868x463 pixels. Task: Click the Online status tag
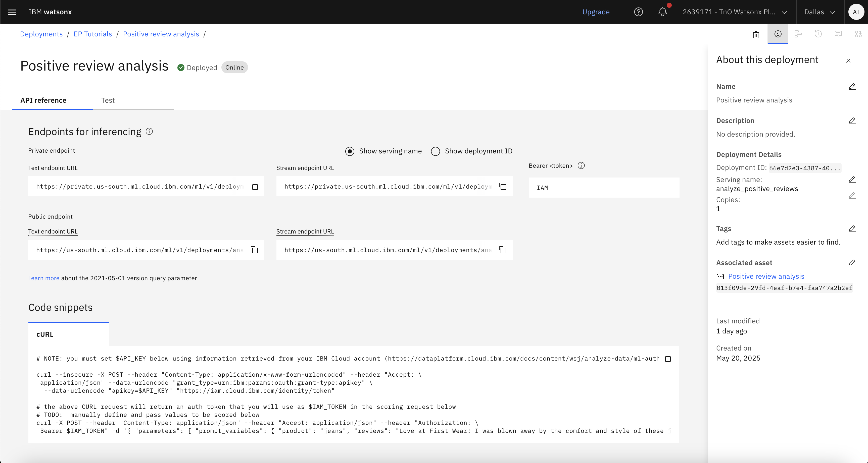[234, 67]
